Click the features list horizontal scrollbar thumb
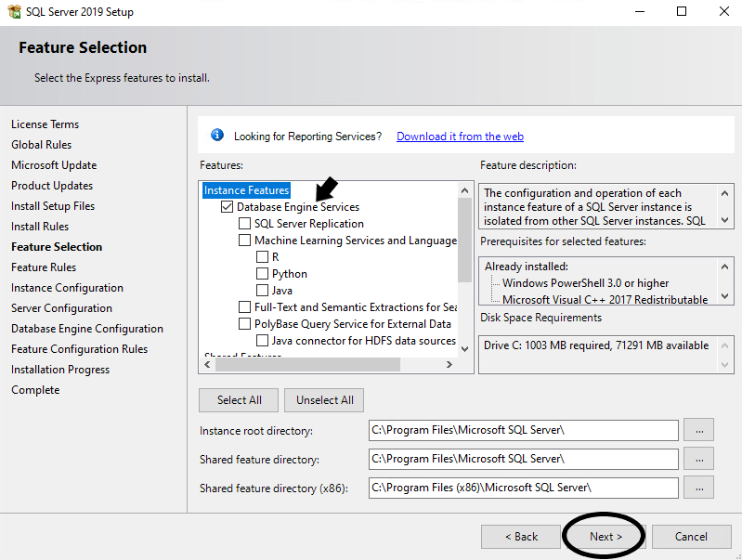The image size is (742, 560). 307,364
